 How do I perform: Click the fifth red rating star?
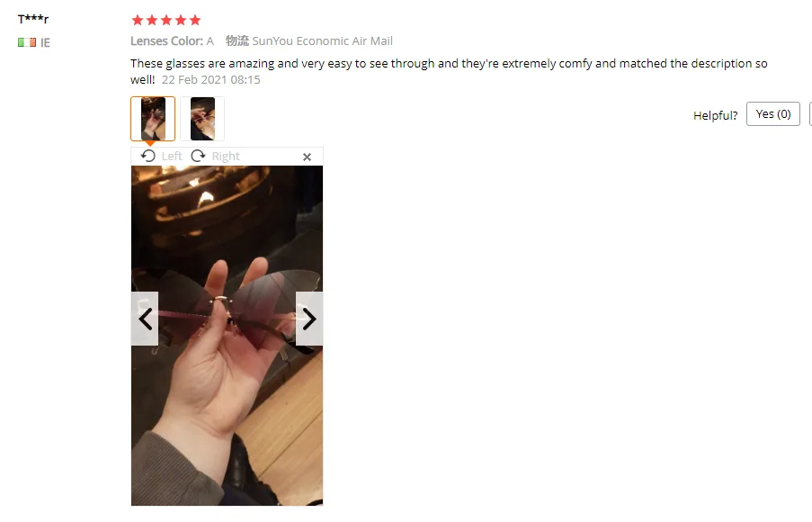[195, 20]
